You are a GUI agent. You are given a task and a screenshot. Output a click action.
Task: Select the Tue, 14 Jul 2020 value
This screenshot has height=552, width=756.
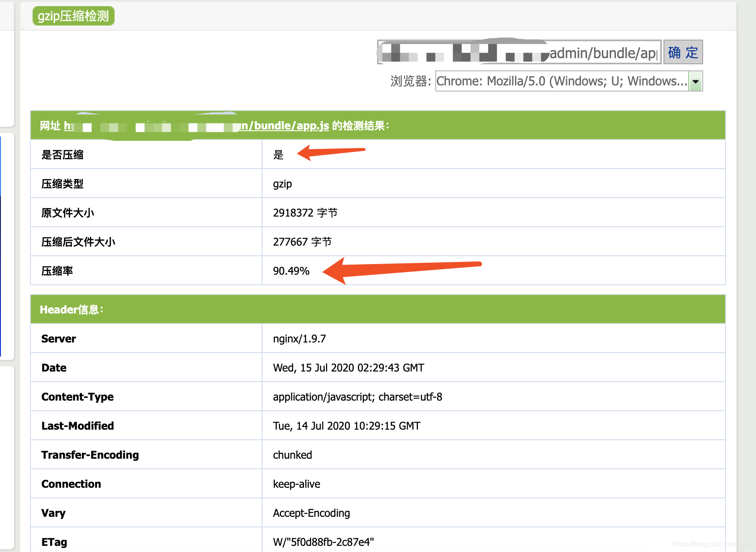347,426
